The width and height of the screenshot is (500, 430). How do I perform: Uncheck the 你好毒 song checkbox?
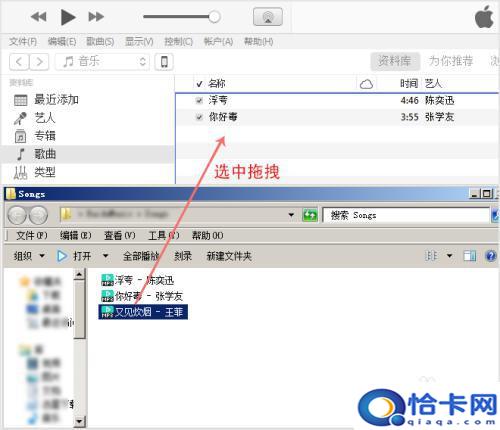click(x=199, y=117)
